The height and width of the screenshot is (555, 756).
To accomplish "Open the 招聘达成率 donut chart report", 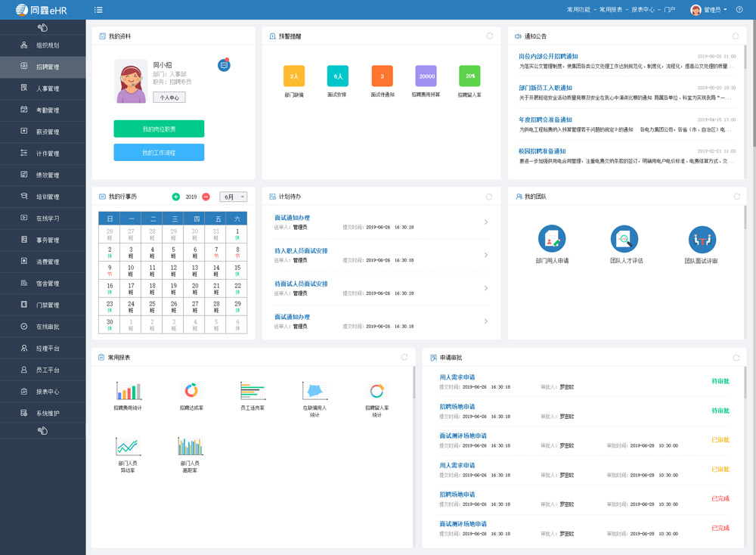I will pyautogui.click(x=191, y=391).
